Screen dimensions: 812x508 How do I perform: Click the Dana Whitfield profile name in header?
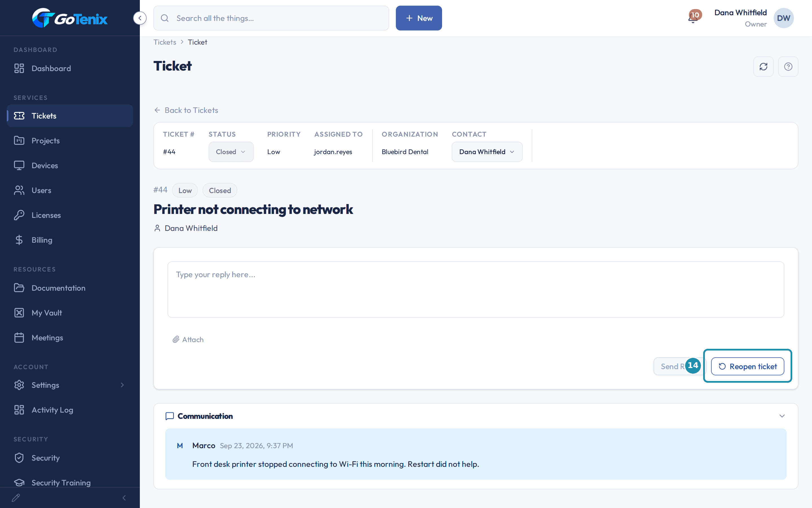click(x=741, y=12)
